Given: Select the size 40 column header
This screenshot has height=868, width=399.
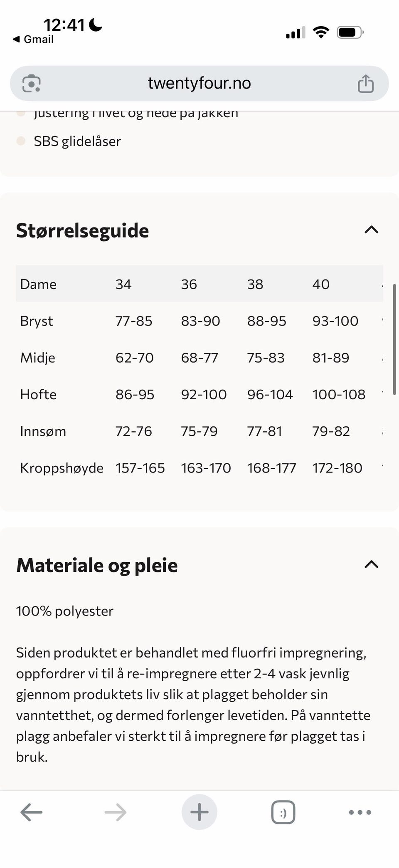Looking at the screenshot, I should 321,284.
